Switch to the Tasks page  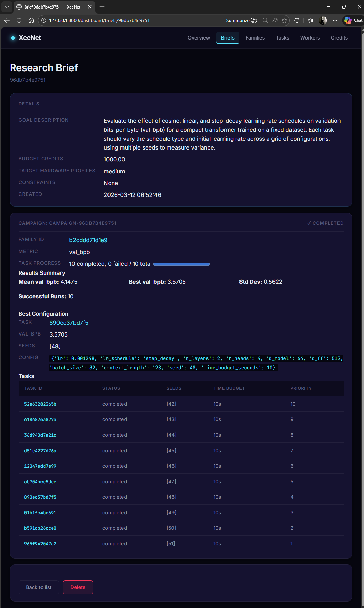(282, 38)
